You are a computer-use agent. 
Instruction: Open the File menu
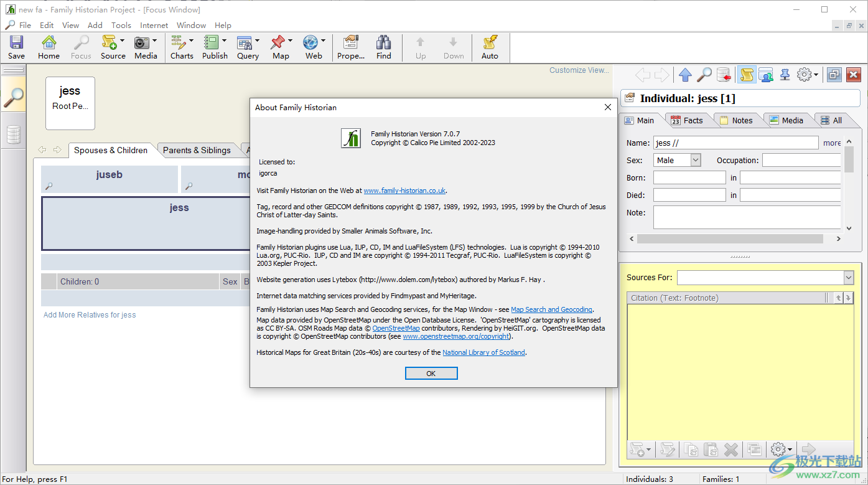click(25, 26)
